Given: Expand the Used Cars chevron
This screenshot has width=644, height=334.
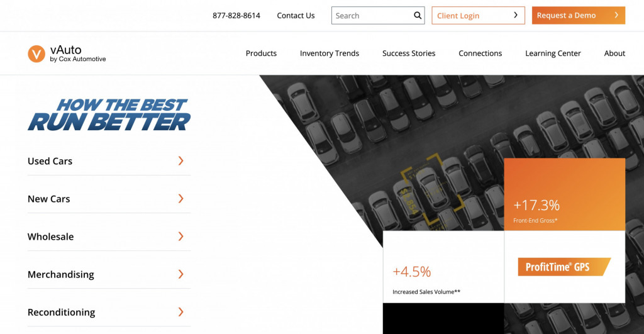Looking at the screenshot, I should (180, 160).
